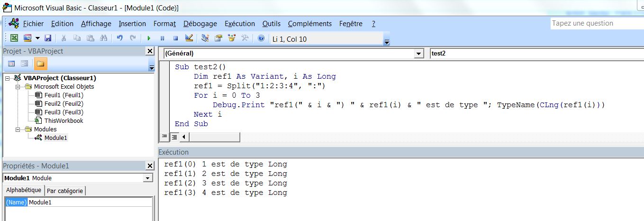Click the Tapez une question search field

tap(597, 23)
